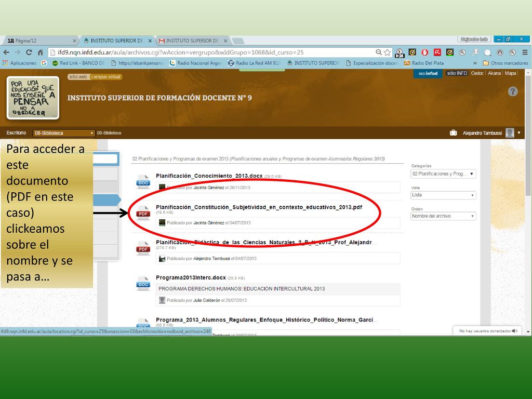Open the Radio La Red AM 910 bookmark
532x399 pixels.
click(x=255, y=63)
